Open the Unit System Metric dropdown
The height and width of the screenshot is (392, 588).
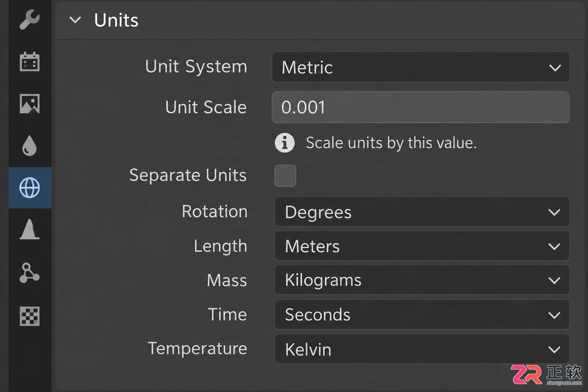click(421, 67)
